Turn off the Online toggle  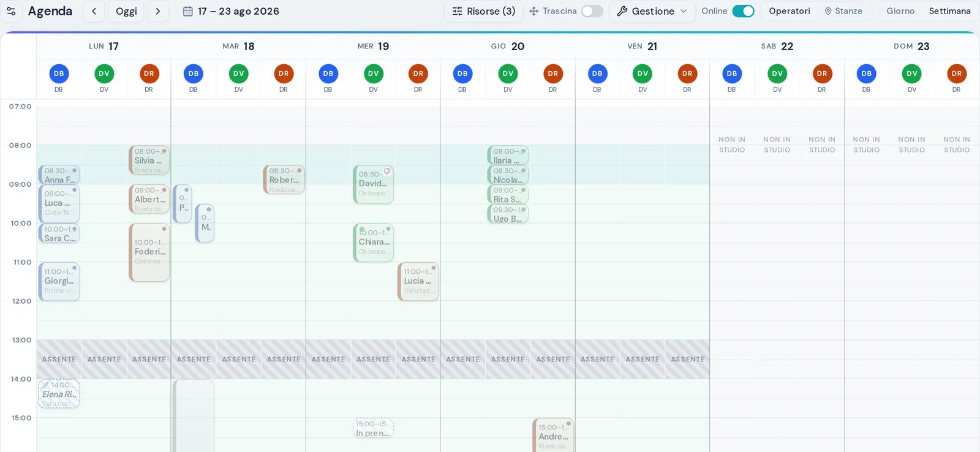[743, 11]
